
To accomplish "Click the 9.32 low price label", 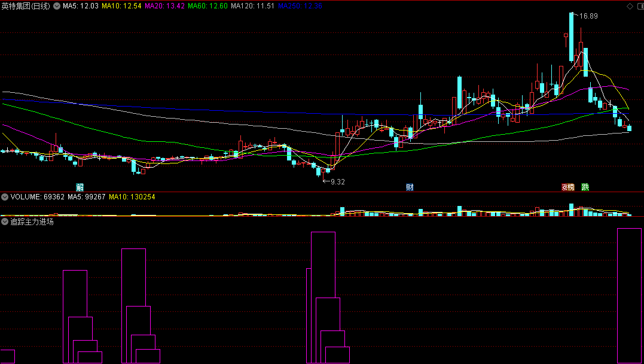I will (x=338, y=182).
